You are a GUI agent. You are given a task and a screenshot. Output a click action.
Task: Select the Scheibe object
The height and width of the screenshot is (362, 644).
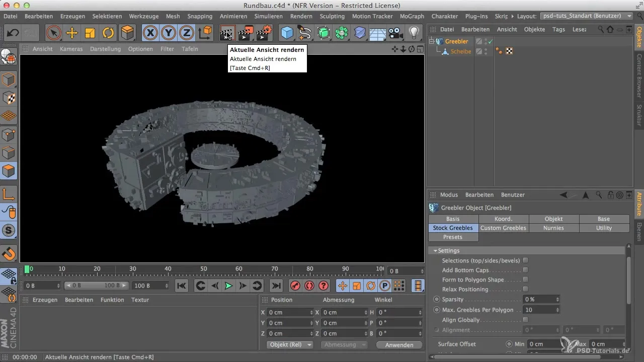pos(461,51)
